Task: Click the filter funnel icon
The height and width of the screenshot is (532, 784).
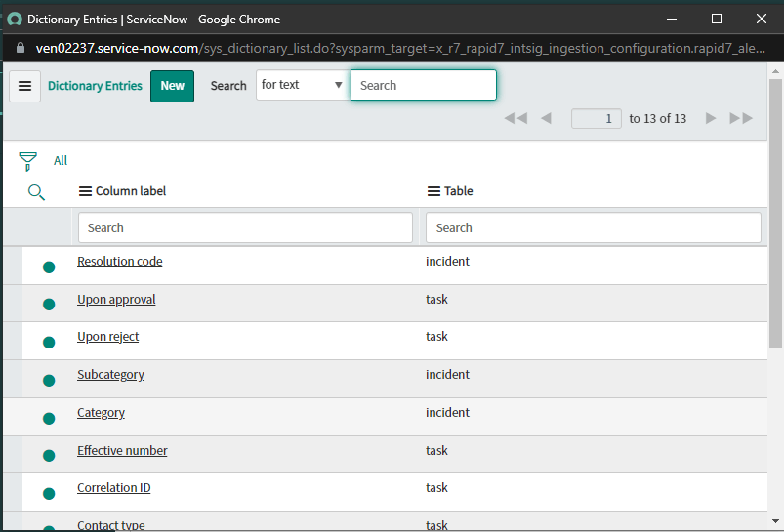Action: tap(27, 161)
